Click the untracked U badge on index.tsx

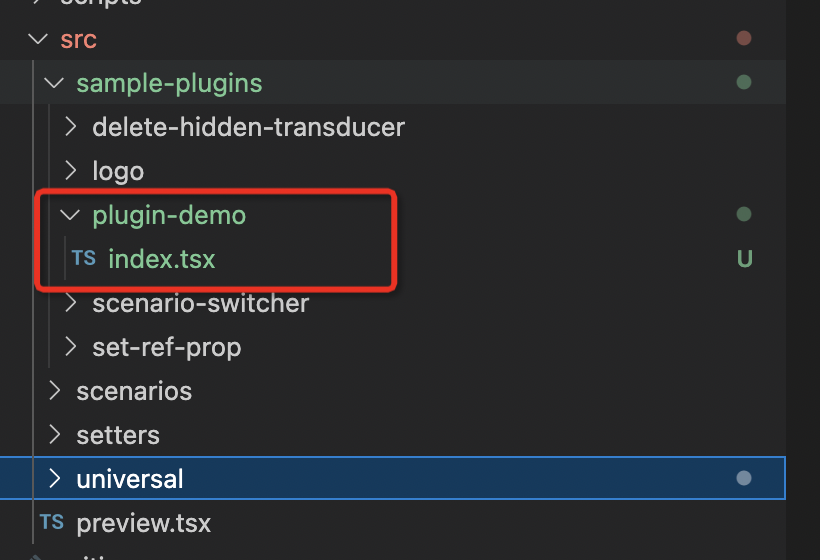[744, 259]
